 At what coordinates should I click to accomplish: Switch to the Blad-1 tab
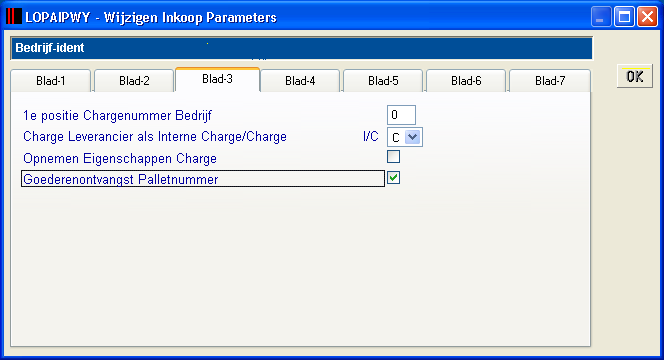pyautogui.click(x=50, y=80)
